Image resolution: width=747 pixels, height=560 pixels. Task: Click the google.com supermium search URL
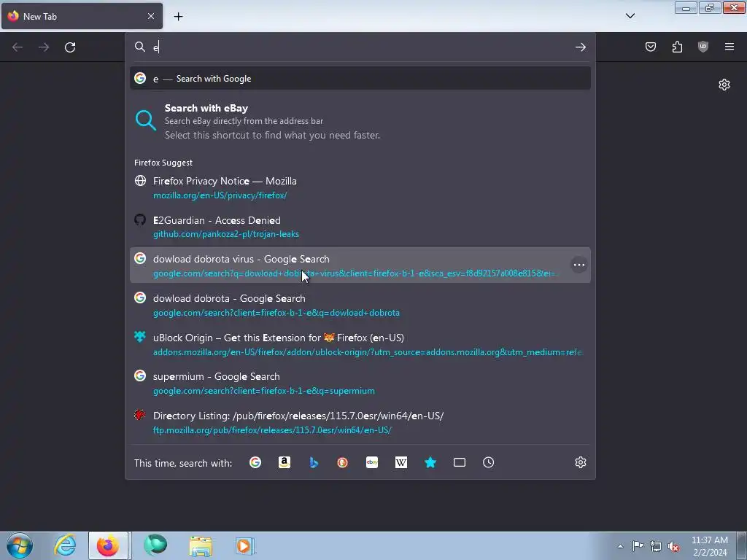click(263, 391)
